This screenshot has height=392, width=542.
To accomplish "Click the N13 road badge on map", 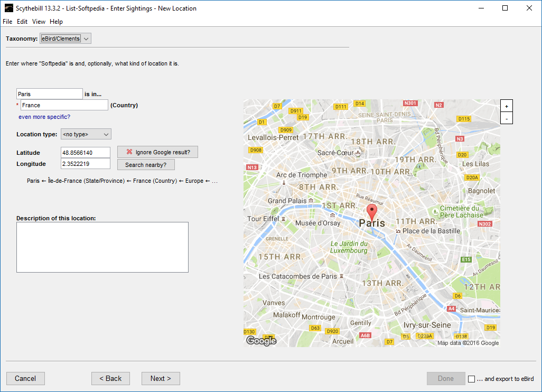I will click(252, 167).
